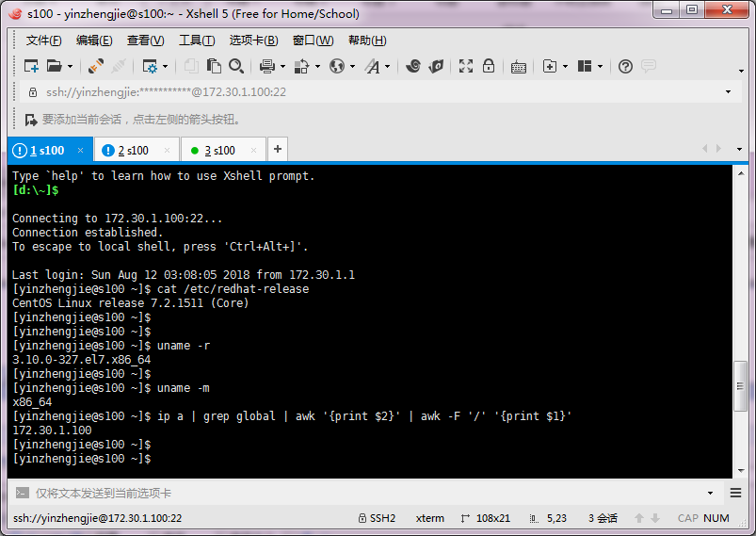Click the tab scroll left arrow

tap(705, 149)
